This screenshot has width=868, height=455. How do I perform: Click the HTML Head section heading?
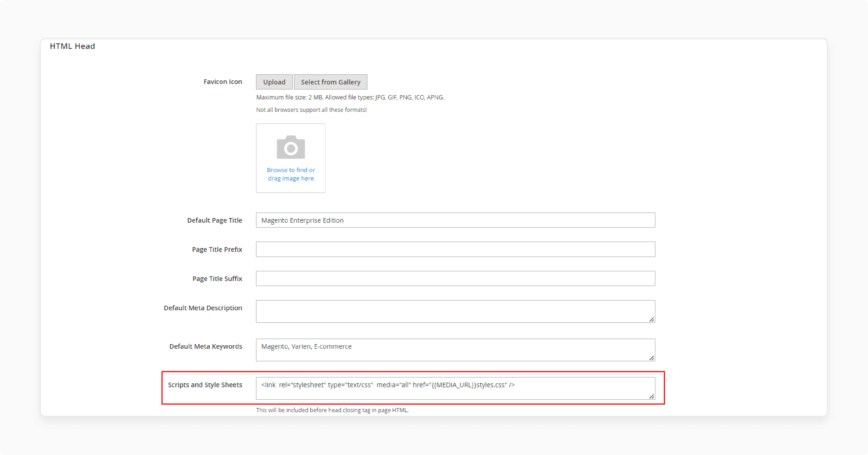tap(72, 46)
